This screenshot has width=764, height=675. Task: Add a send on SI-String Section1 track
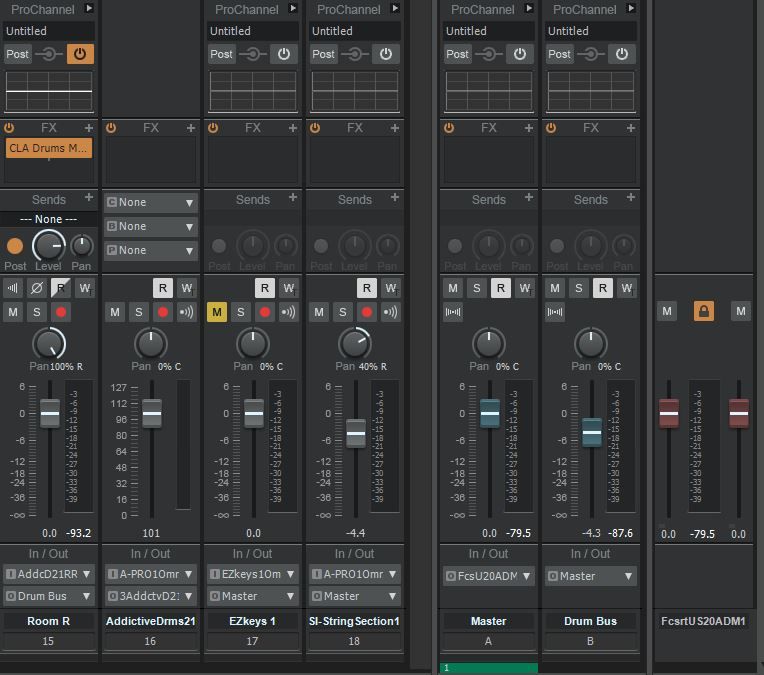395,199
